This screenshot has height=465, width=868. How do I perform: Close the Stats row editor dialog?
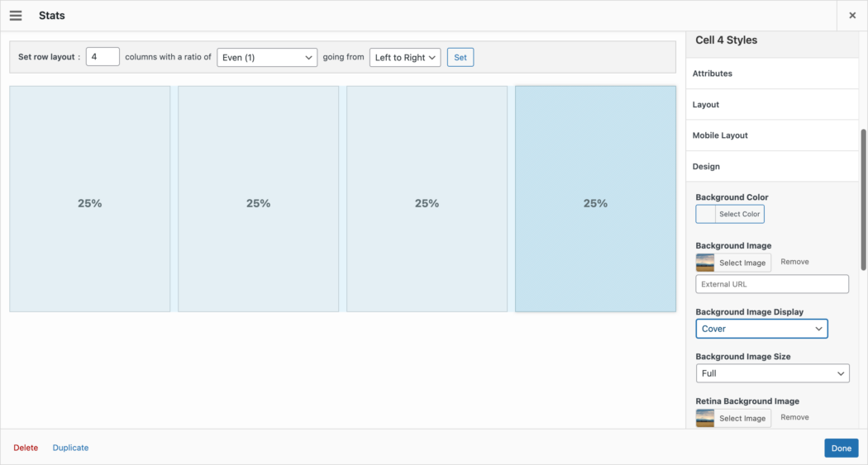click(x=852, y=16)
